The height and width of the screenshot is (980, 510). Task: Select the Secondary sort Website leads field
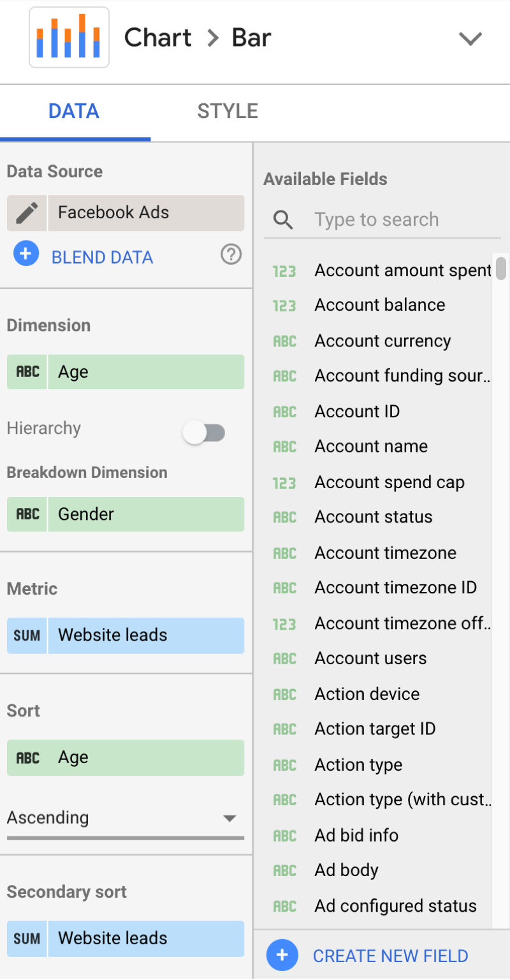click(x=145, y=939)
